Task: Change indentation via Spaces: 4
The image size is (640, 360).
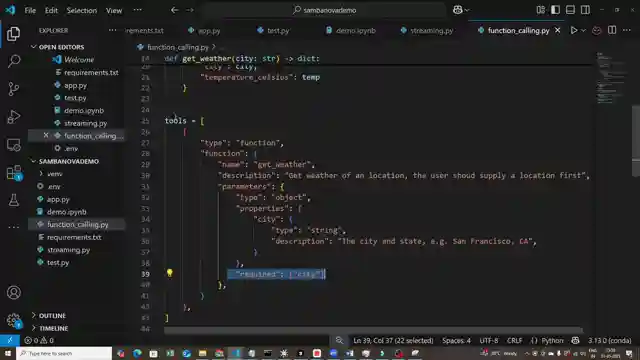Action: (x=456, y=340)
